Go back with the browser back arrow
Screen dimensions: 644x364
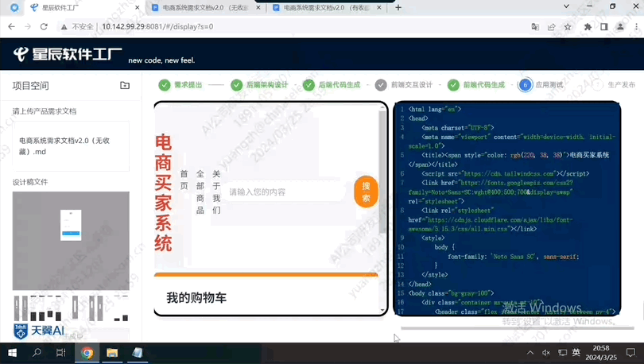[11, 27]
